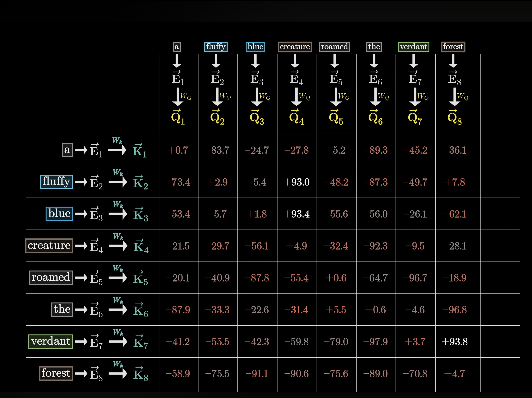532x398 pixels.
Task: Select the −5.2 cell
Action: point(336,150)
